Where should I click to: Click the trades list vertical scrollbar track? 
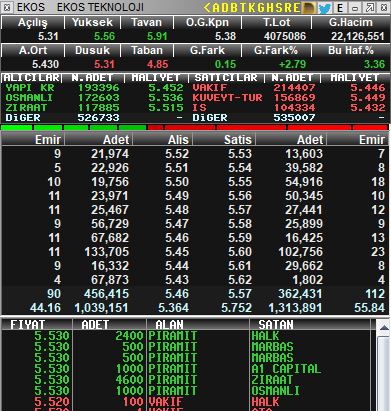pos(384,373)
